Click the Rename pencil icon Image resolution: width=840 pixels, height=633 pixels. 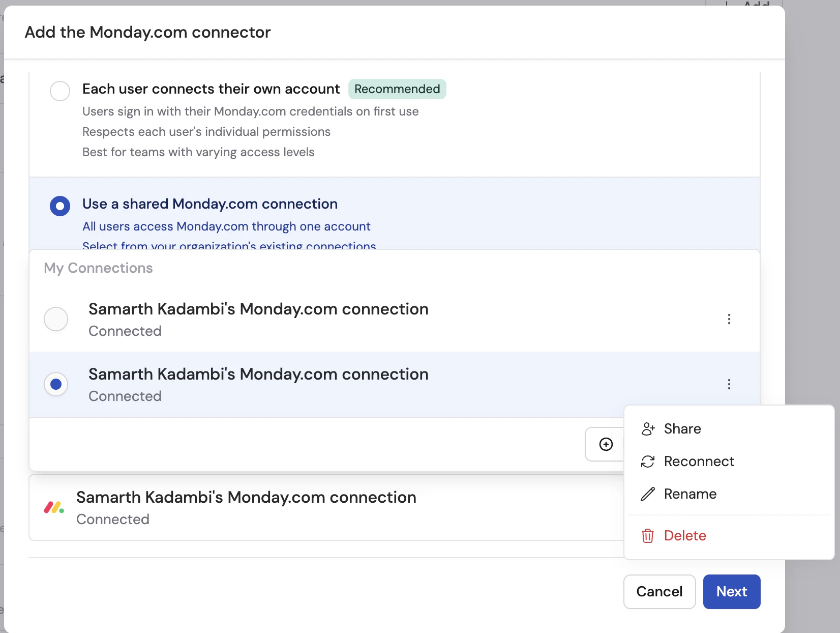(x=647, y=494)
